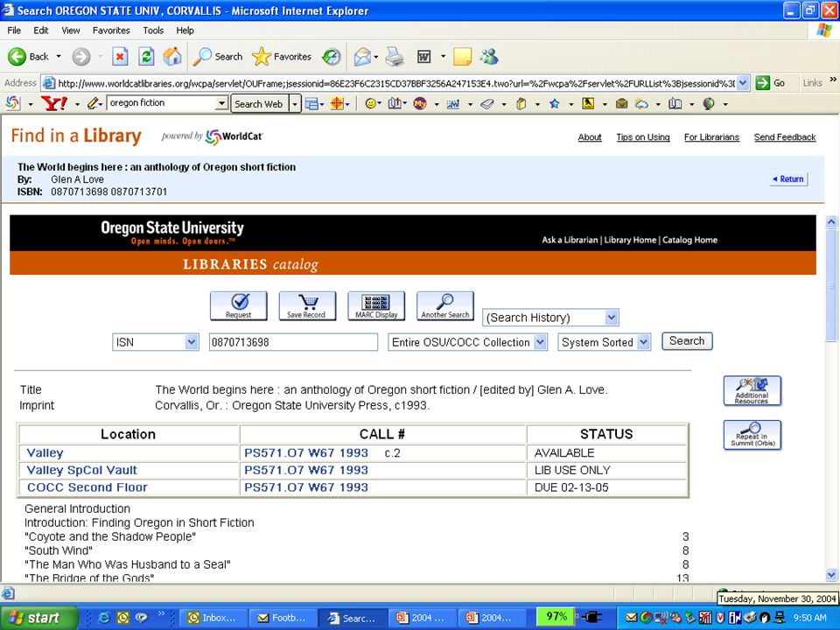Open the MARC Display view
Image resolution: width=840 pixels, height=630 pixels.
pyautogui.click(x=376, y=306)
